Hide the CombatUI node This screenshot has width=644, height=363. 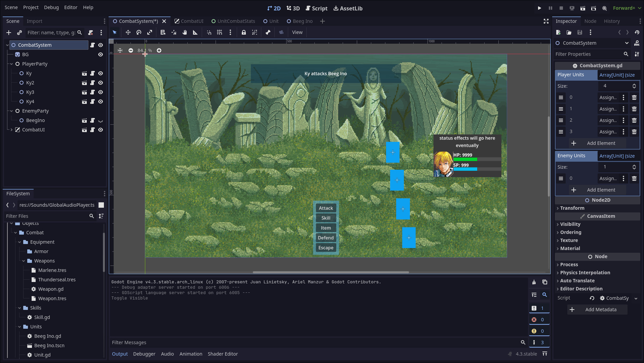coord(100,129)
